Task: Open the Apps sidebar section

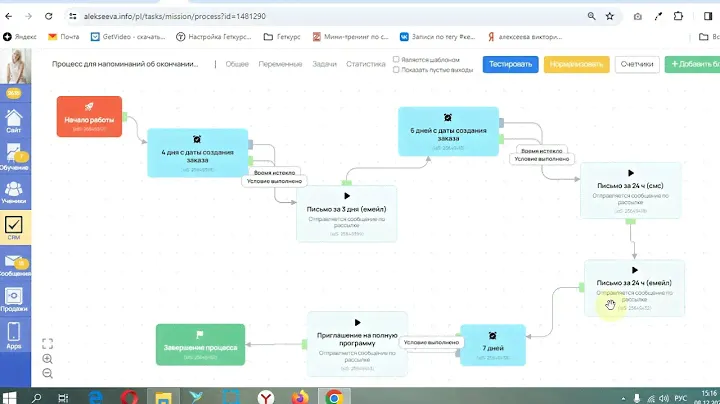Action: 15,337
